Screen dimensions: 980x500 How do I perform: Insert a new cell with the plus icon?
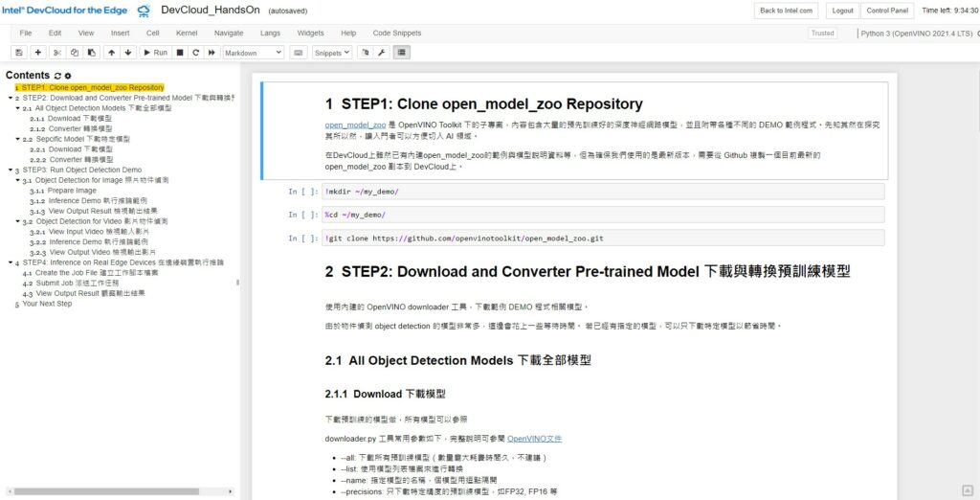(38, 53)
